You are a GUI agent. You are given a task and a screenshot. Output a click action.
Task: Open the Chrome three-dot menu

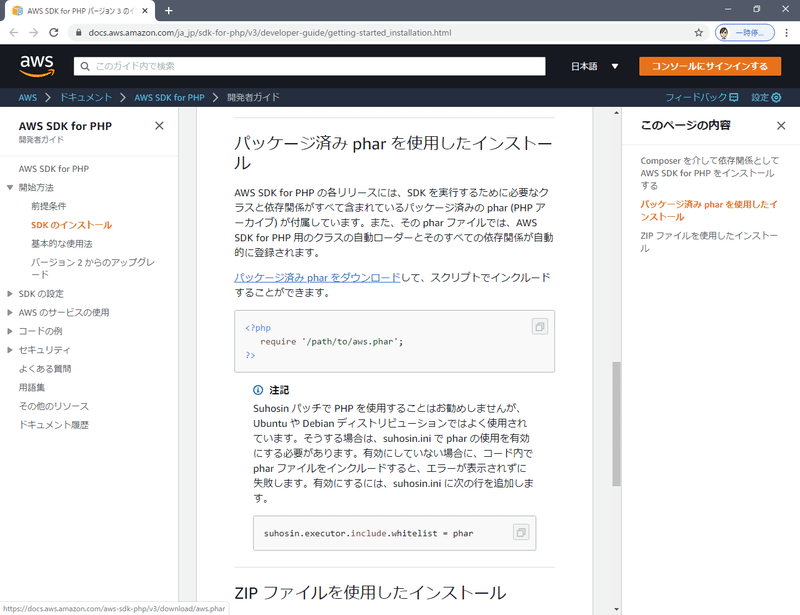point(787,33)
